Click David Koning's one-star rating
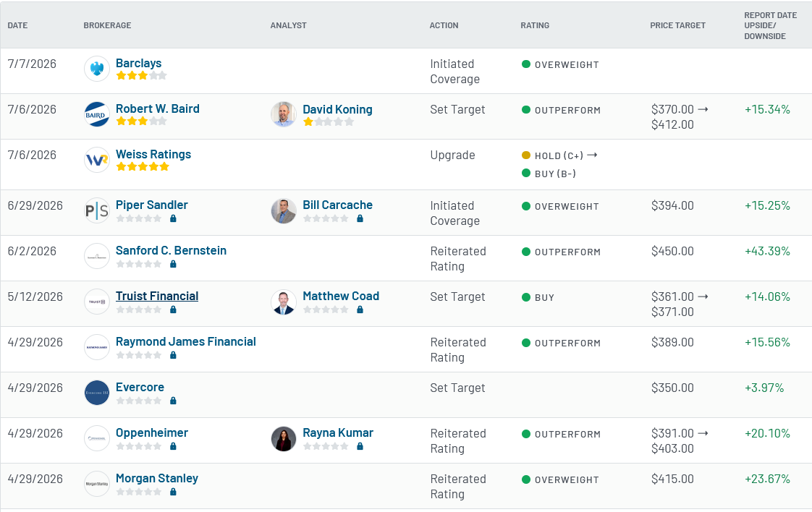This screenshot has width=812, height=512. point(329,122)
